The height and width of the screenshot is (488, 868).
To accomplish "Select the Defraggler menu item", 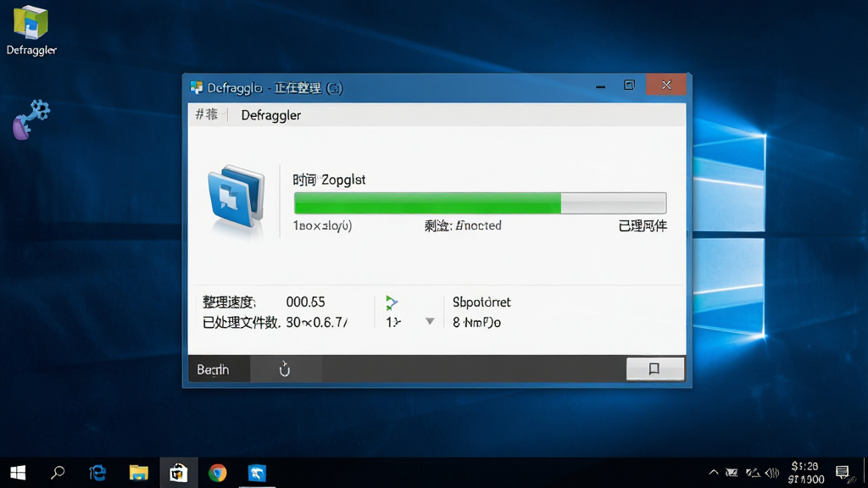I will click(270, 115).
